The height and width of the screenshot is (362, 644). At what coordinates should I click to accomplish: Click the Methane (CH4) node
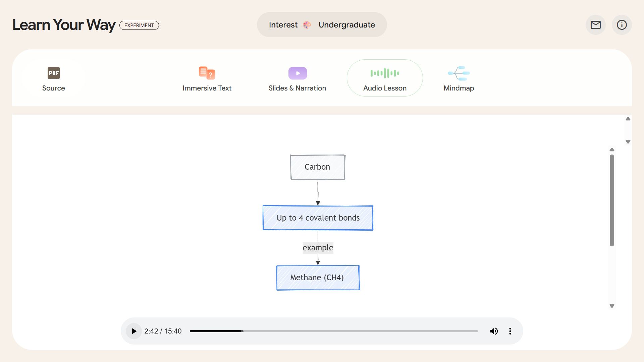(x=318, y=278)
